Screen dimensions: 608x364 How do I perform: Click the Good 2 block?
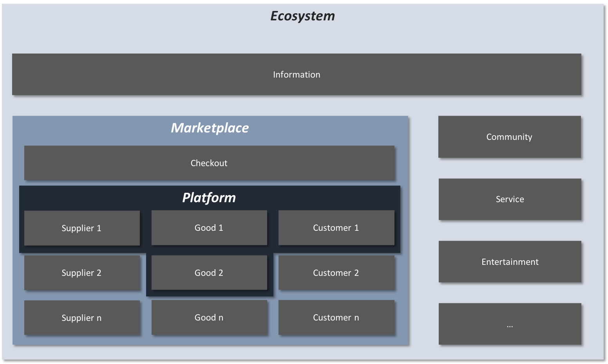tap(209, 273)
